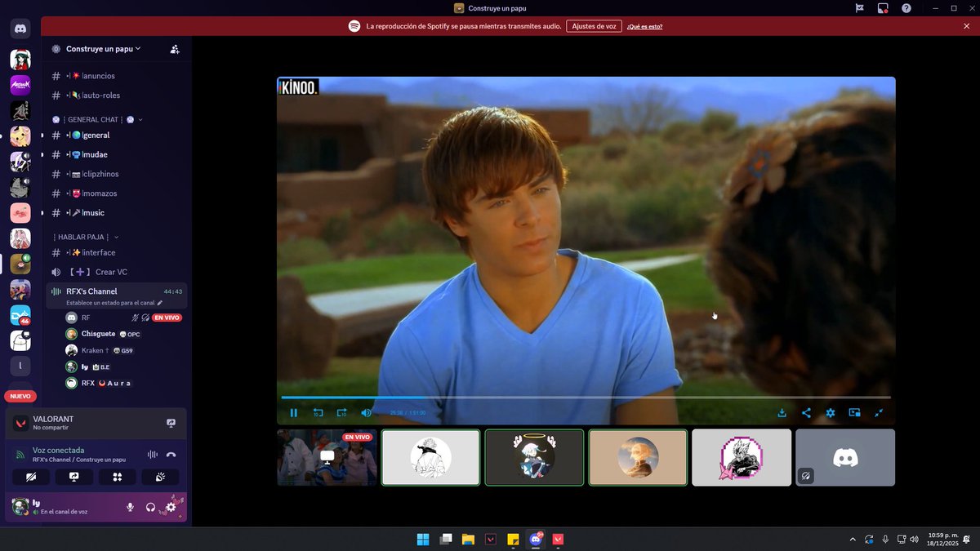Open the video player settings gear
The image size is (980, 551).
(x=831, y=413)
